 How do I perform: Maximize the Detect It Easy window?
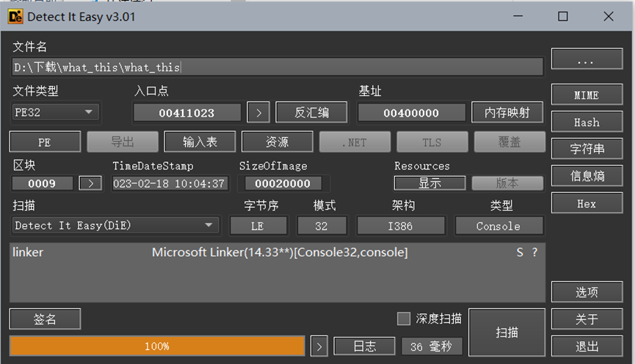tap(563, 16)
